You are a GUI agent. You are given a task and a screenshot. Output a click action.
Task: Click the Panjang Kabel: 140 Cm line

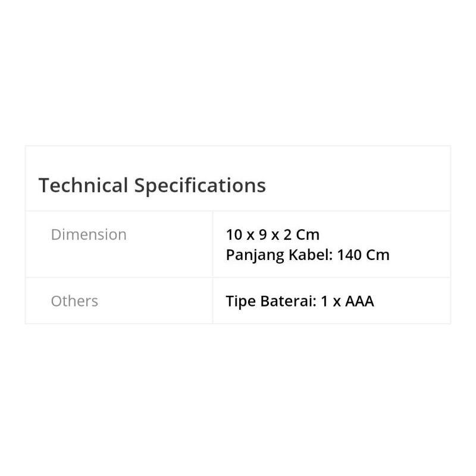click(308, 255)
